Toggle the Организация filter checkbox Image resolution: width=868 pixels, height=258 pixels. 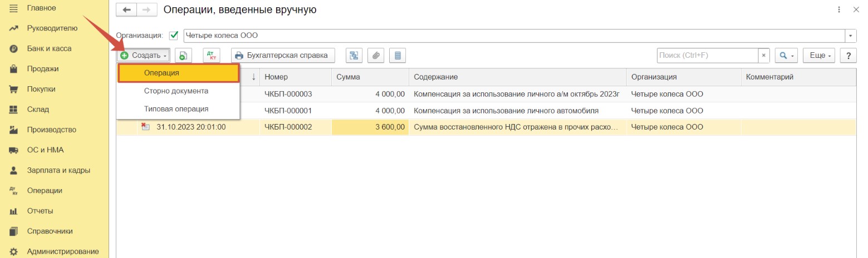[174, 36]
